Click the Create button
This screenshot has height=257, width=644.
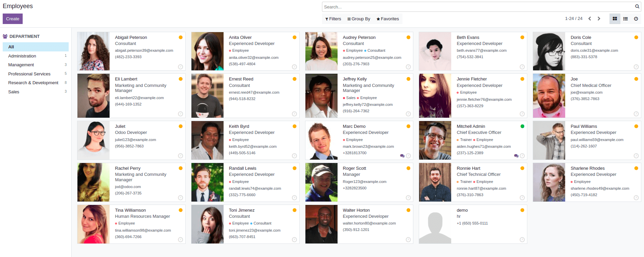coord(13,19)
